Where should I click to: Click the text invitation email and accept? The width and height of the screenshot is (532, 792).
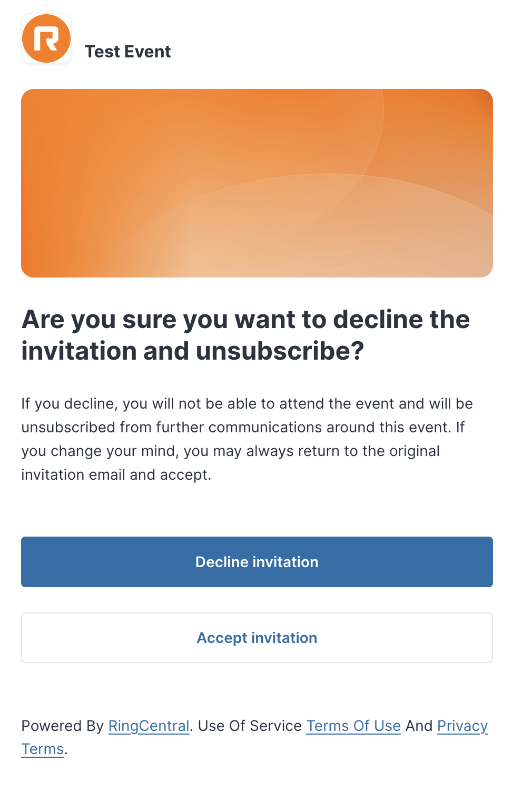point(116,474)
